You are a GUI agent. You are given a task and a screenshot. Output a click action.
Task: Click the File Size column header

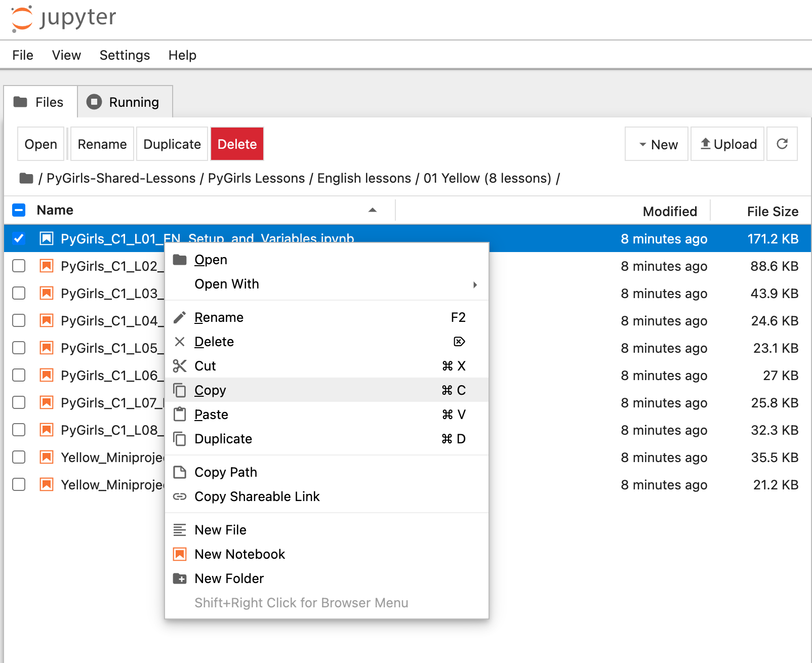tap(773, 211)
